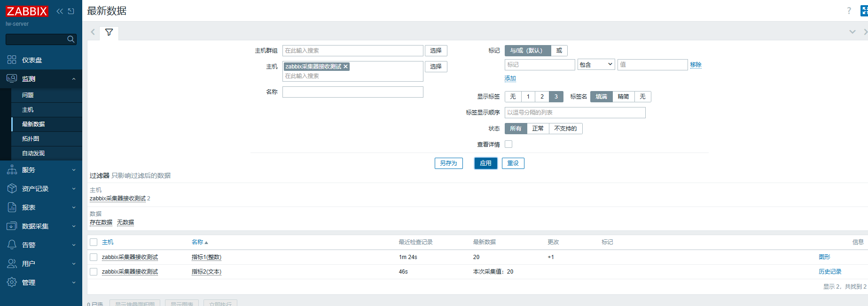The image size is (868, 306).
Task: Go to previous filter tab arrow
Action: coord(93,32)
